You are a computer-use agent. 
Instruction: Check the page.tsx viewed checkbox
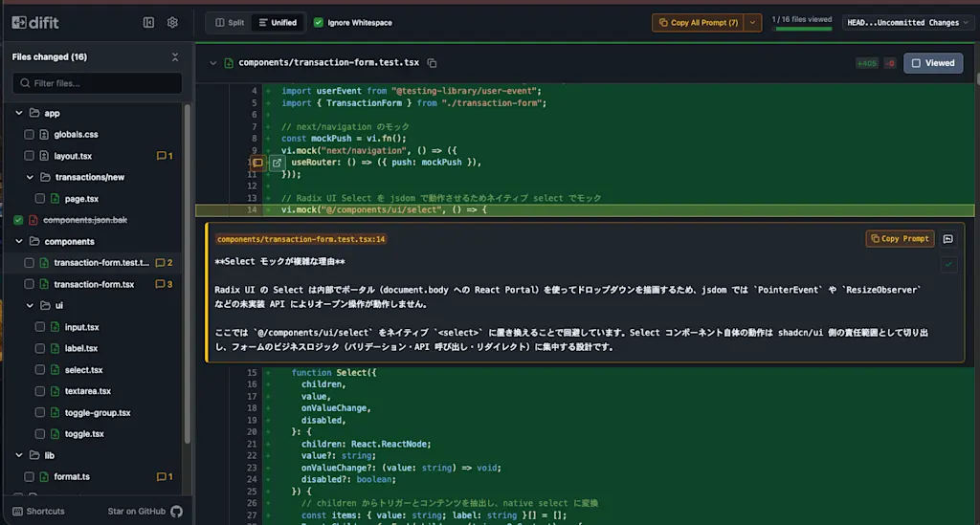coord(39,199)
